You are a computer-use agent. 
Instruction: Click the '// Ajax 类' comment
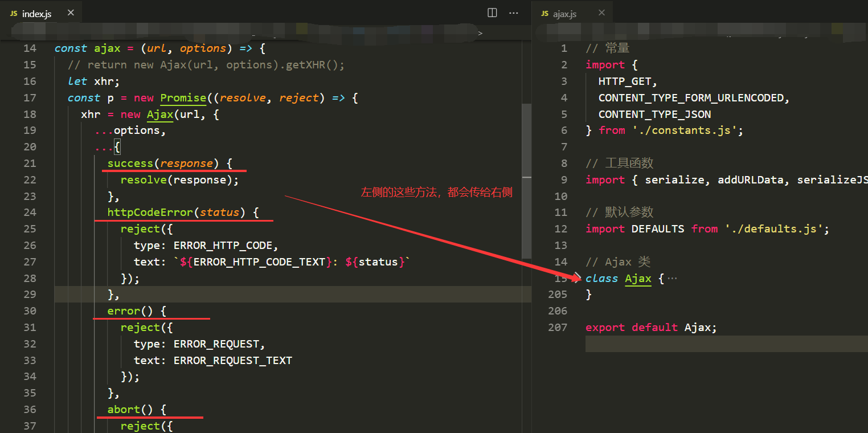click(x=618, y=262)
